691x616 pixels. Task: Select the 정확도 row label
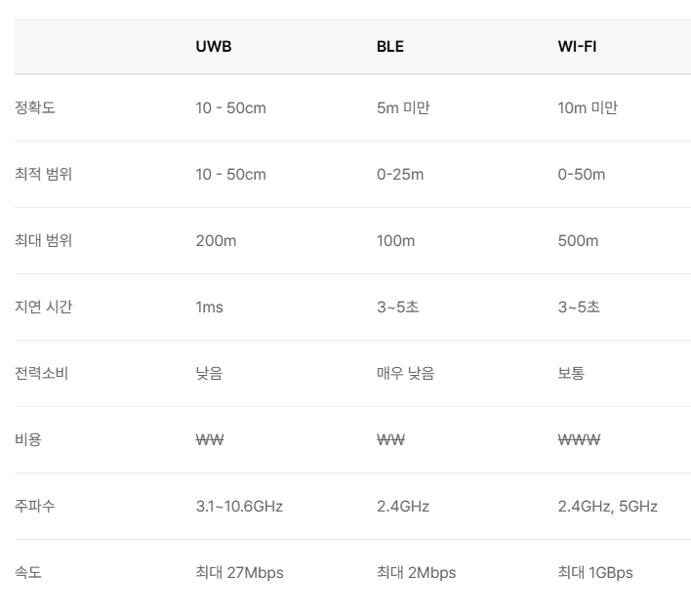36,107
